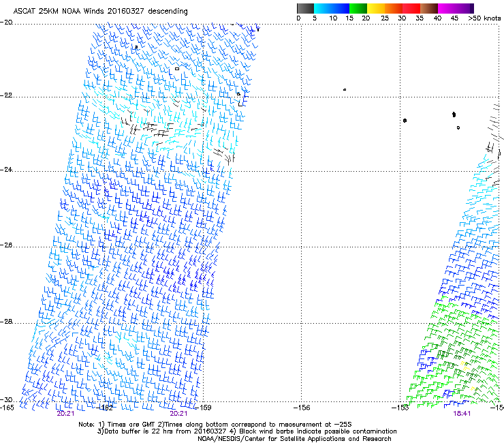Viewport: 504px width, 443px height.
Task: Click the legend label '45'
Action: coord(454,18)
